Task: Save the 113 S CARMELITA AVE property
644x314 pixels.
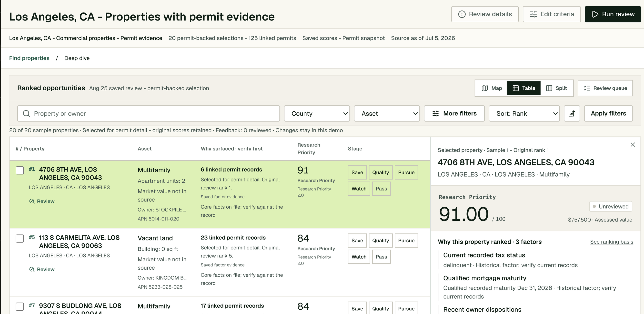Action: [x=357, y=241]
